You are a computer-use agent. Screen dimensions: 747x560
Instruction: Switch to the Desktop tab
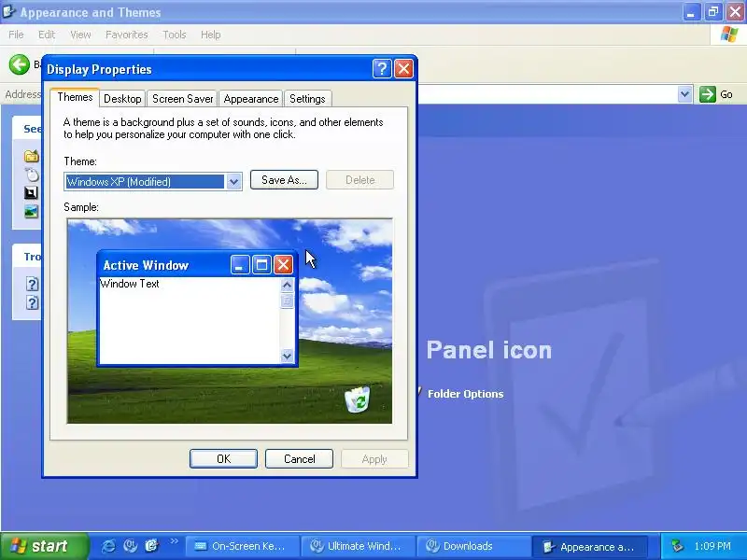(122, 99)
